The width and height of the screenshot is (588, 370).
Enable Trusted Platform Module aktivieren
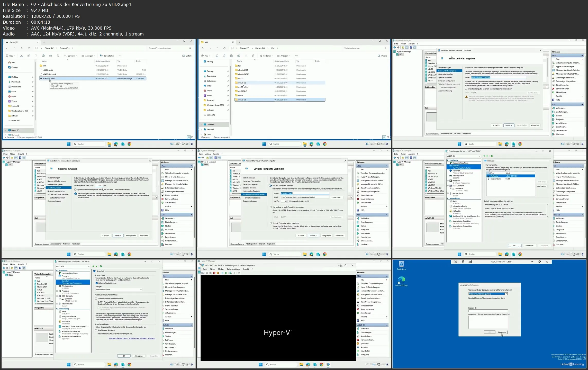[96, 299]
